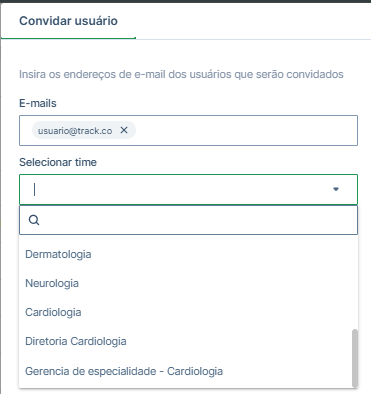371x394 pixels.
Task: Click empty area right of the email chip
Action: [x=247, y=130]
